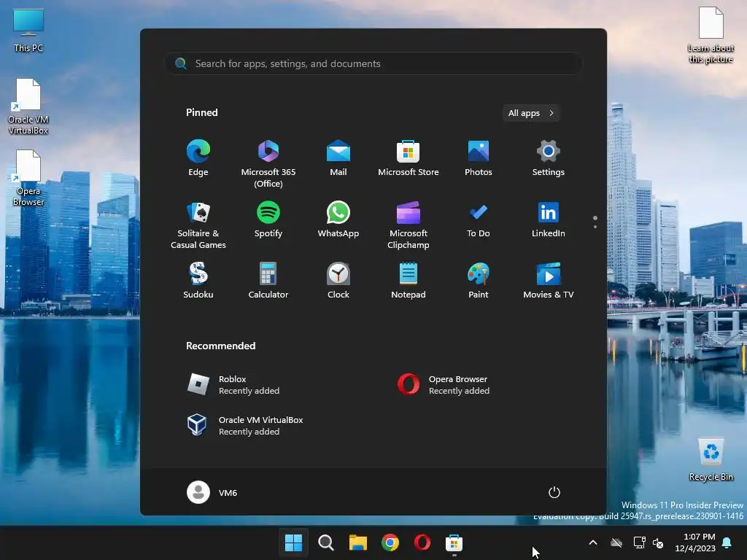Launch the Paint app

pyautogui.click(x=479, y=281)
